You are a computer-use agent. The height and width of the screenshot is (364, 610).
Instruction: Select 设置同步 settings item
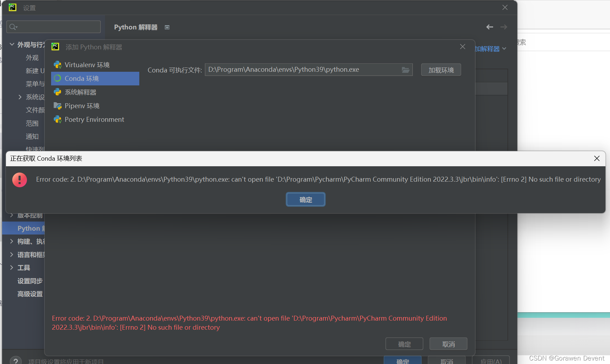tap(30, 281)
